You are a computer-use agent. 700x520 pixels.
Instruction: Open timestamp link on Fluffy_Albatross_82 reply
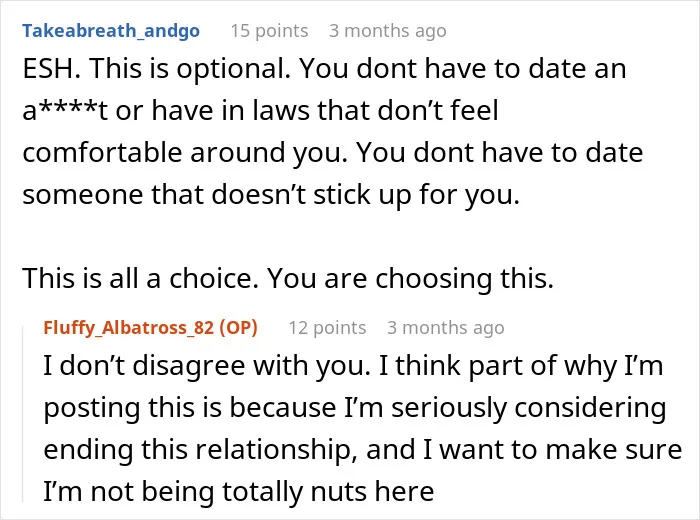pyautogui.click(x=446, y=328)
